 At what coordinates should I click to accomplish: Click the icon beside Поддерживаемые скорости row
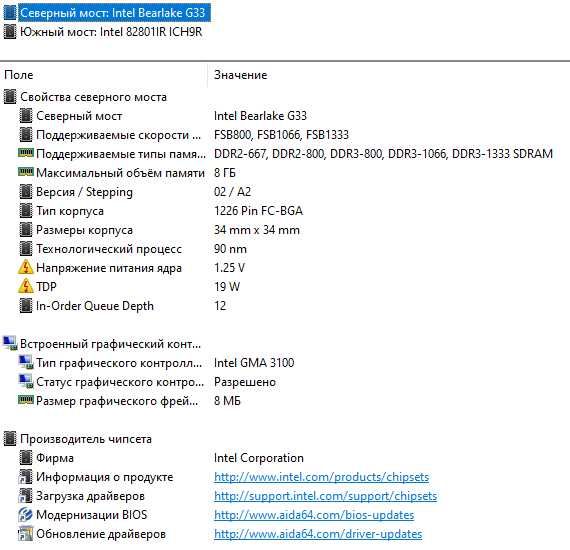point(26,135)
